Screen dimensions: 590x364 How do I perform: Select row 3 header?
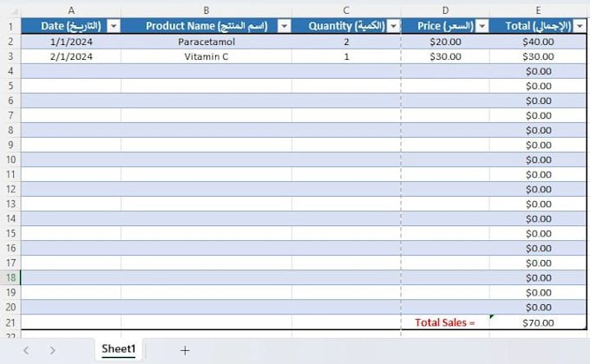[10, 56]
